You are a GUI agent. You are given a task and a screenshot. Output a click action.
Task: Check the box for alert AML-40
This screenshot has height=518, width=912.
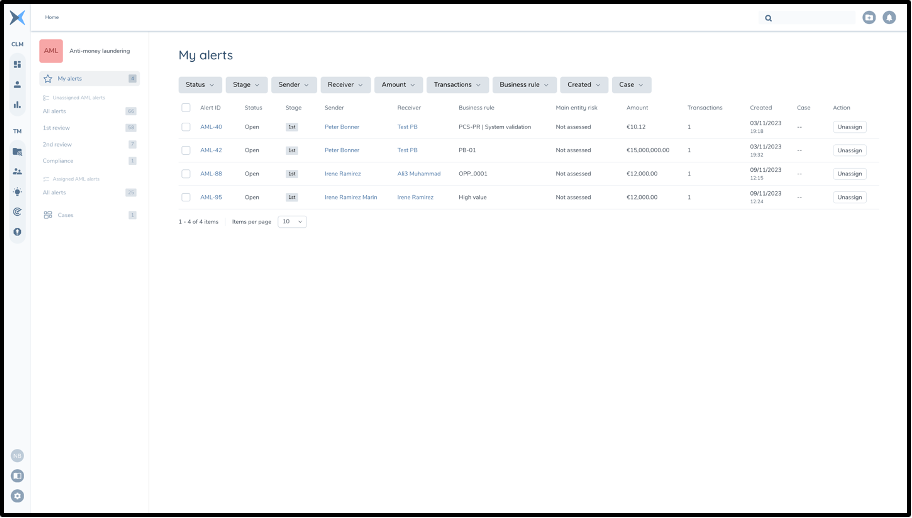click(x=186, y=127)
